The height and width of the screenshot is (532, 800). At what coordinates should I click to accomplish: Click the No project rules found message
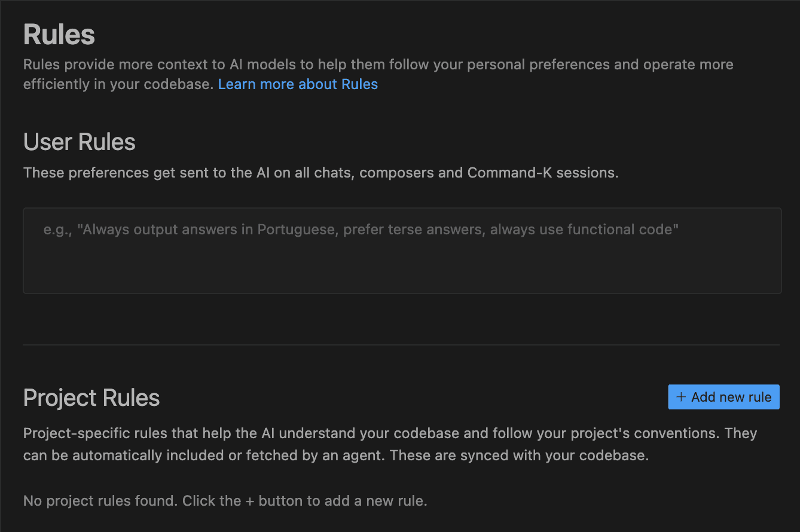tap(224, 500)
